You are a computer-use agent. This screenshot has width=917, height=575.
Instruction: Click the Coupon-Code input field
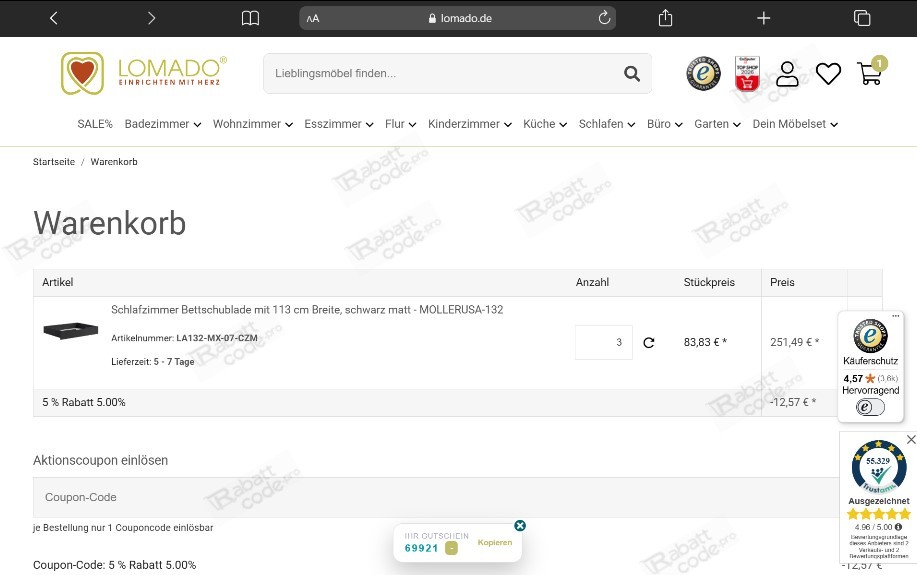(x=436, y=497)
